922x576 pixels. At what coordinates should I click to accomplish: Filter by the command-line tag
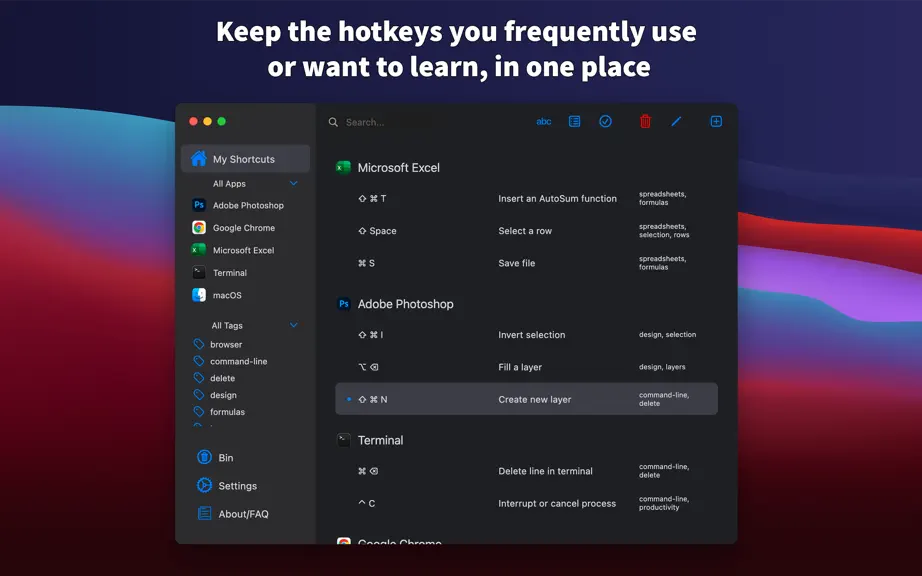pyautogui.click(x=238, y=361)
